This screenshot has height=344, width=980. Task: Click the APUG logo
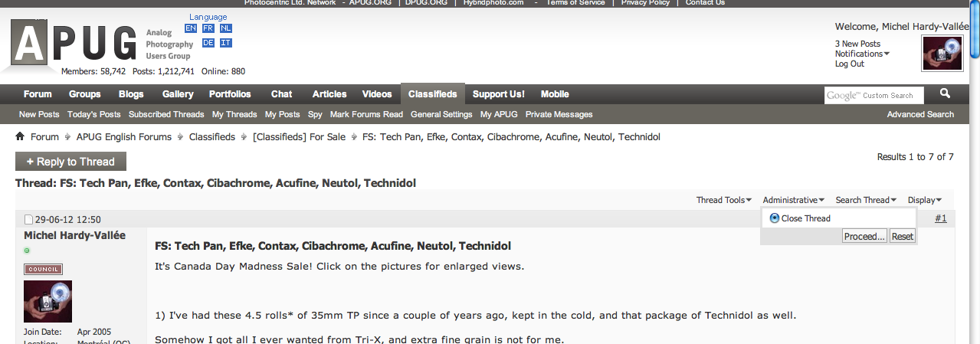[74, 43]
